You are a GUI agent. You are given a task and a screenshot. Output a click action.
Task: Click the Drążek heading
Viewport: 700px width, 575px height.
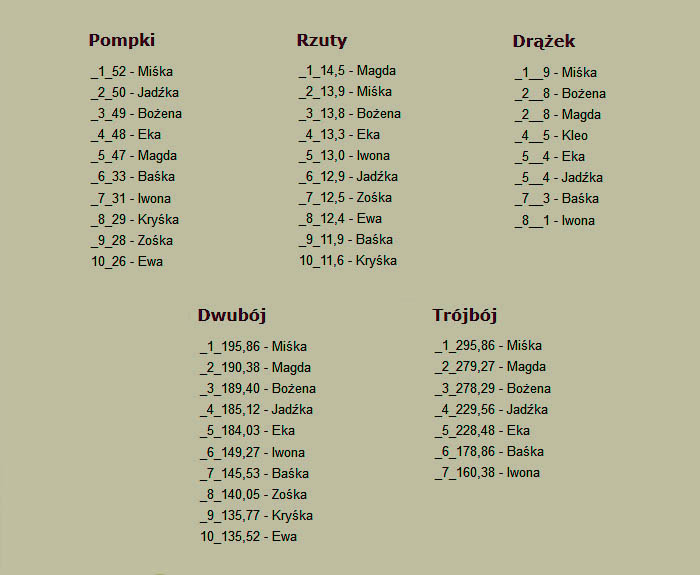pyautogui.click(x=544, y=42)
